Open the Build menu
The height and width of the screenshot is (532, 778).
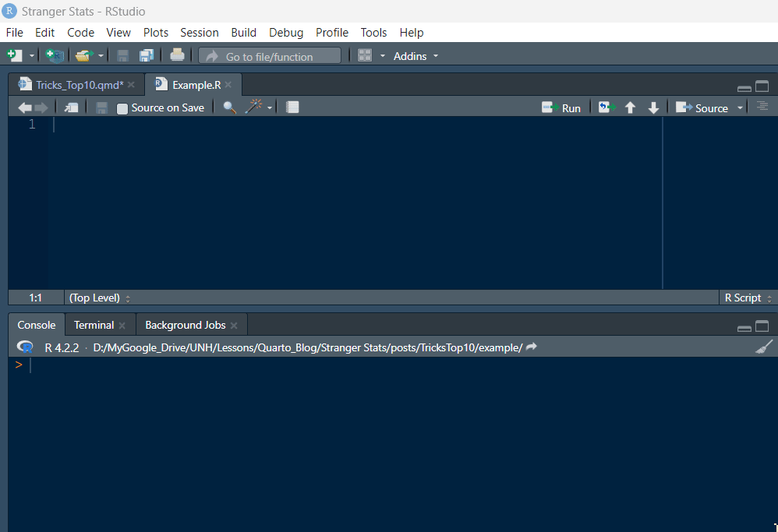point(244,33)
